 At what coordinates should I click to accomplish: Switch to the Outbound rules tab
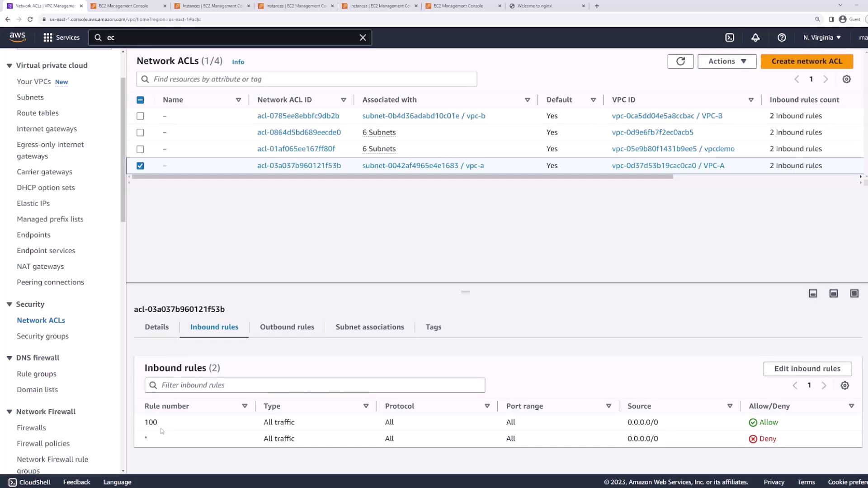287,327
